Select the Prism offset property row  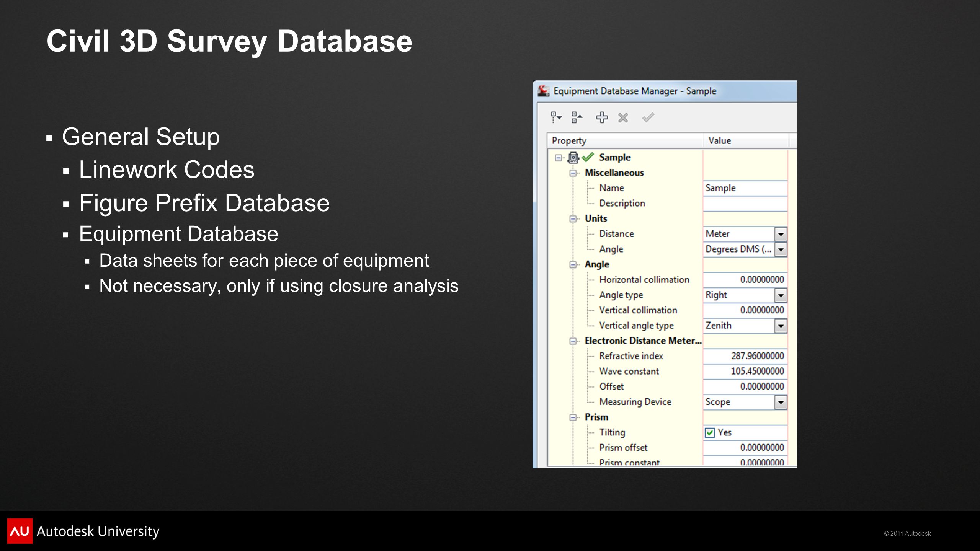coord(623,448)
